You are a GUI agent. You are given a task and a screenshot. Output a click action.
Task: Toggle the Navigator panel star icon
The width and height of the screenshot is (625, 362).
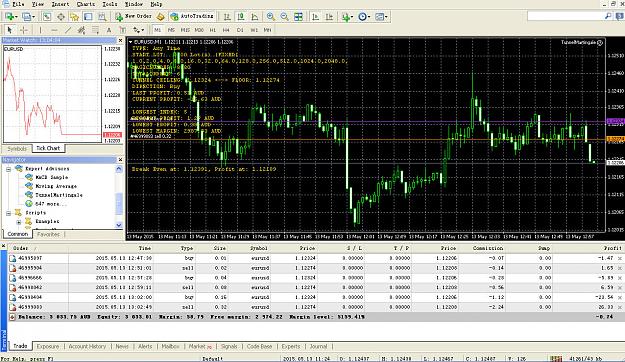tap(74, 16)
